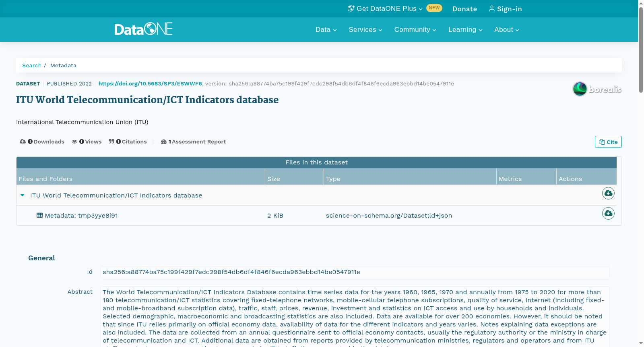This screenshot has width=644, height=347.
Task: Click the Citations quote metric icon
Action: click(111, 141)
